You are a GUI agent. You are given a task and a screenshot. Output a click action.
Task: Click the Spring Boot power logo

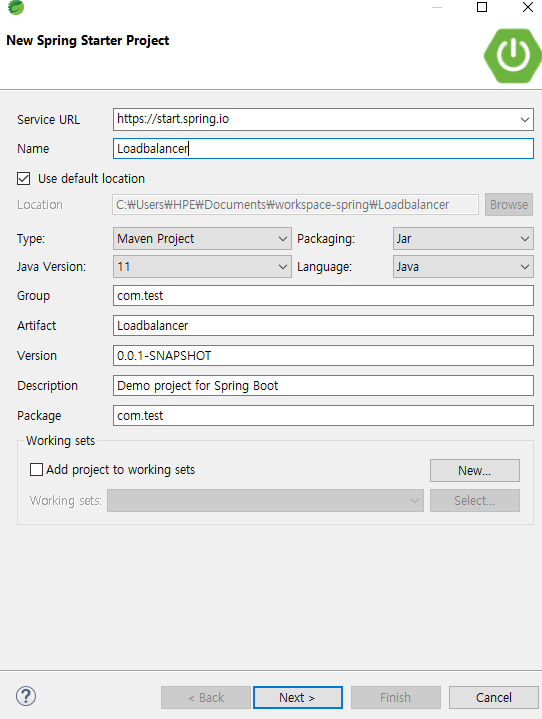513,55
